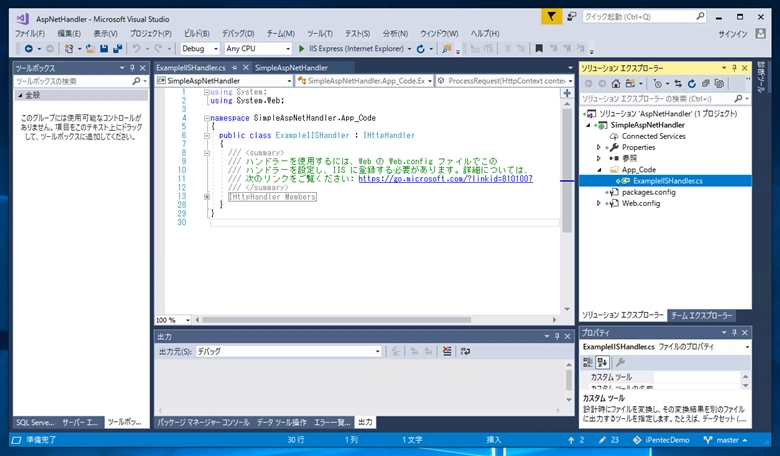
Task: Open the notifications flag icon
Action: (x=551, y=17)
